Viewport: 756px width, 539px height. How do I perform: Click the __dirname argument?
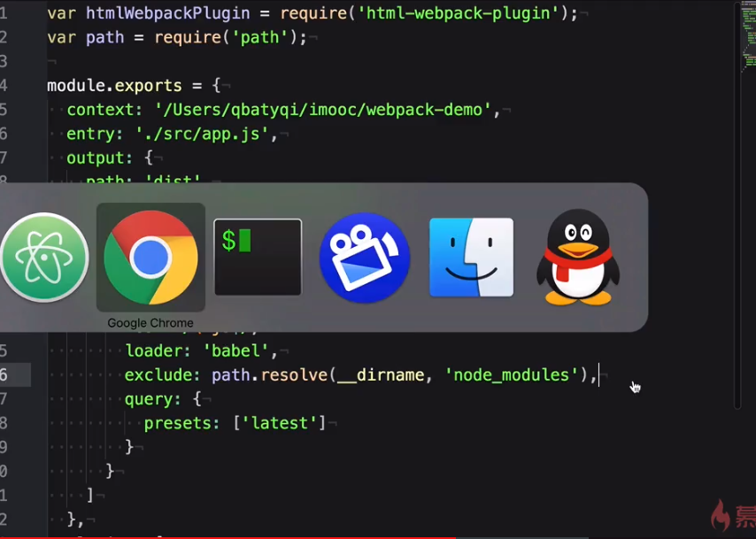381,374
